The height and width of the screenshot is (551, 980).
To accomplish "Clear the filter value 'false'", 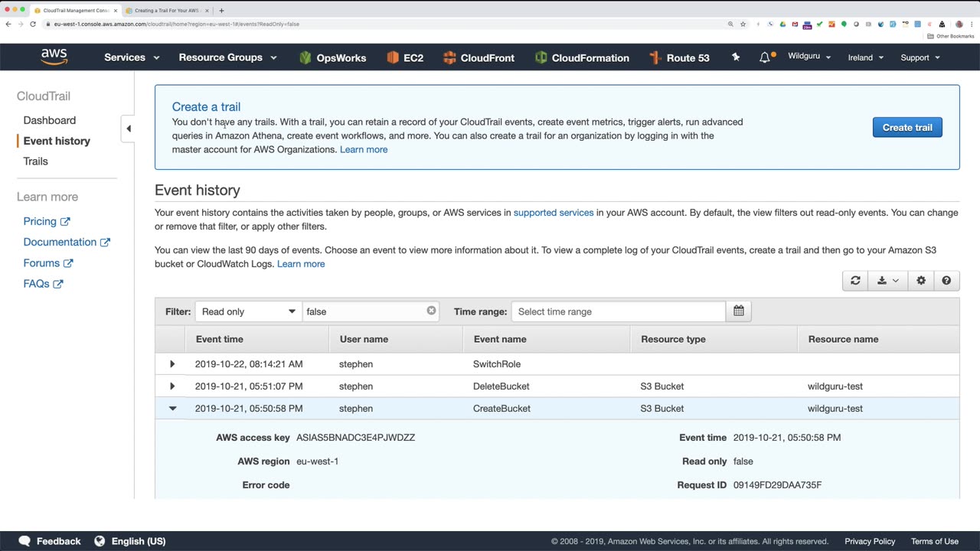I will [x=431, y=311].
